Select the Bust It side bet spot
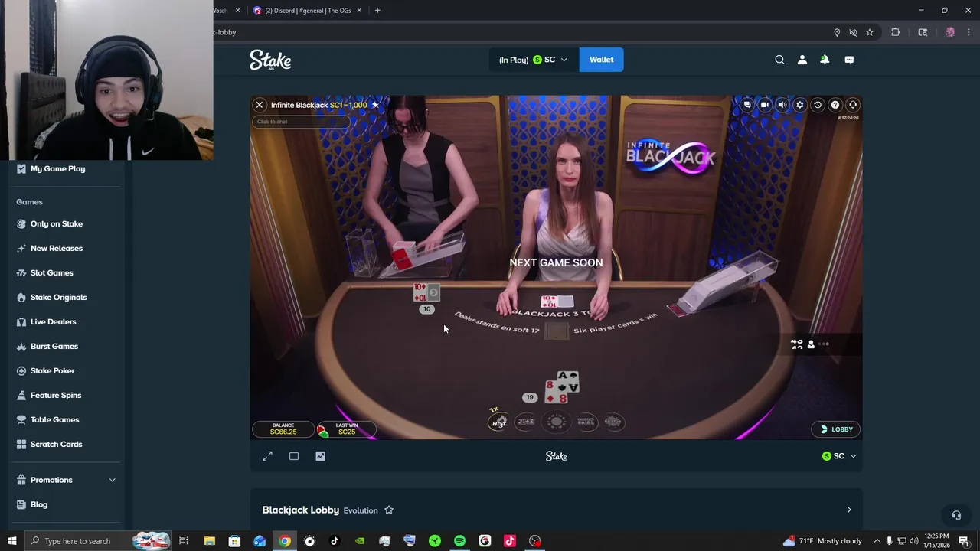The image size is (980, 551). 612,422
